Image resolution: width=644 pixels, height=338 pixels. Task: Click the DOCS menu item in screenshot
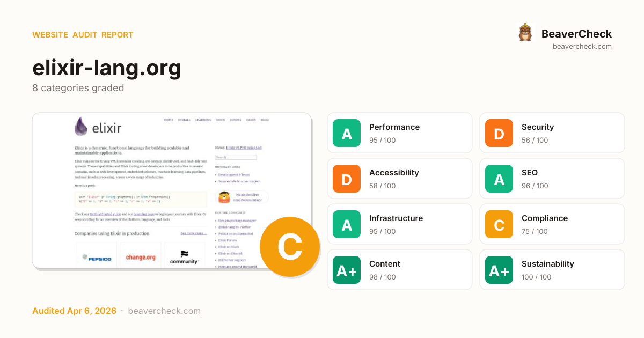[x=220, y=120]
